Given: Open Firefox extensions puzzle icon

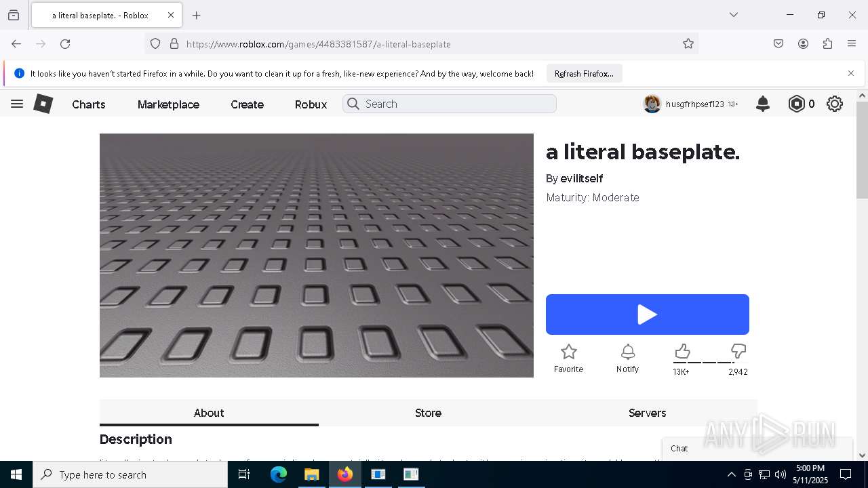Looking at the screenshot, I should click(827, 43).
